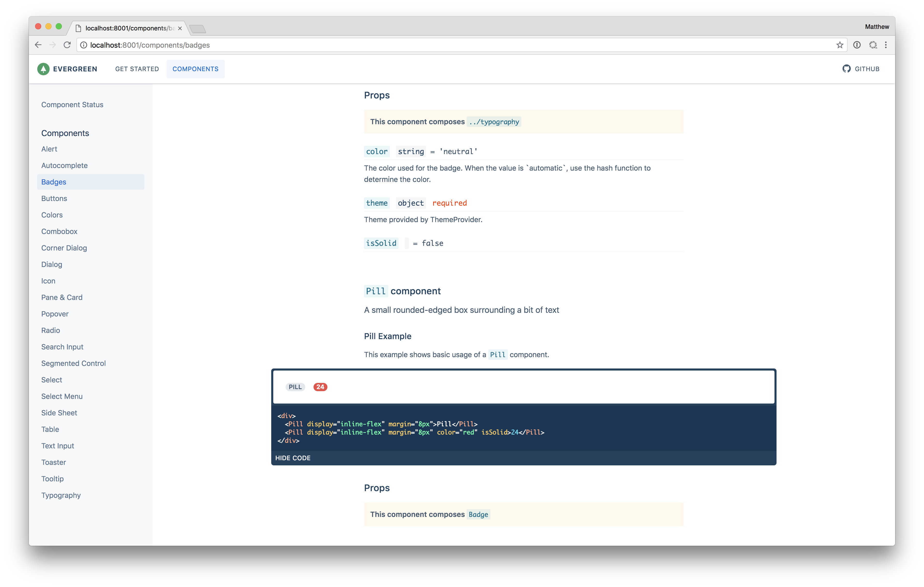Click the Evergreen tree logo icon
The width and height of the screenshot is (924, 587).
(x=43, y=69)
